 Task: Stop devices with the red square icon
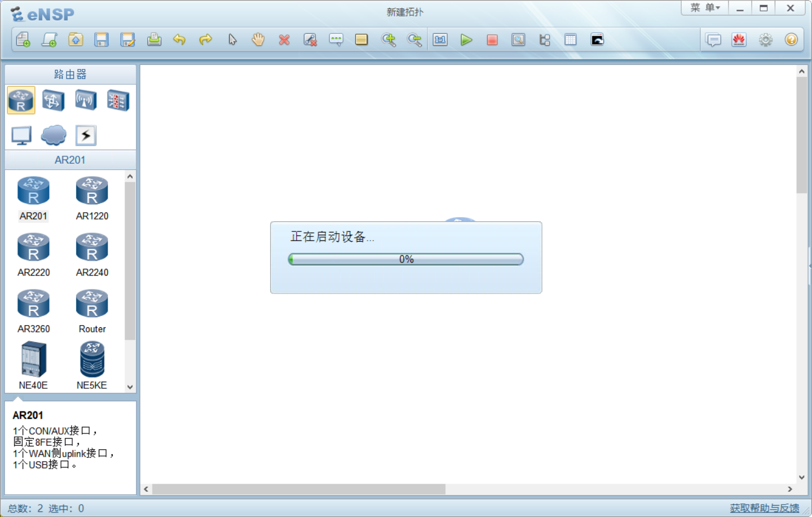492,40
